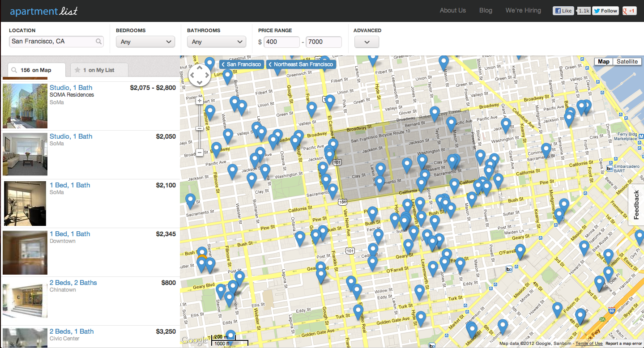The width and height of the screenshot is (644, 348).
Task: Click the SOMA Residences listing thumbnail
Action: pos(25,106)
